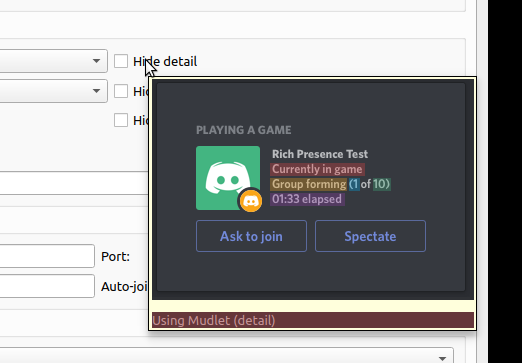The height and width of the screenshot is (363, 522).
Task: Expand the second row combo box
Action: (53, 91)
